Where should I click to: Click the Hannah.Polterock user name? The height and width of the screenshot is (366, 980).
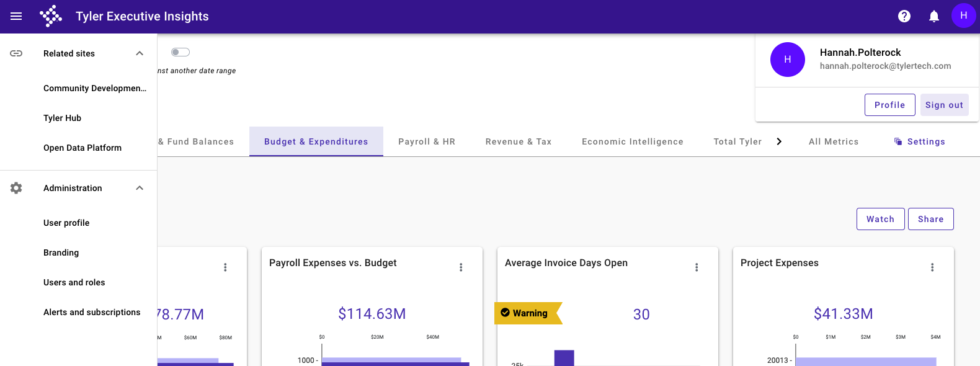[x=860, y=53]
